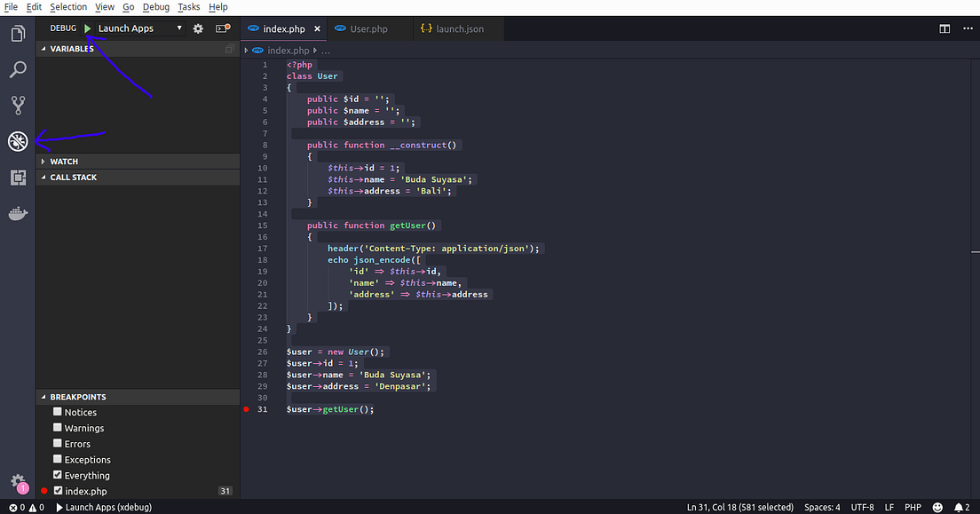Open the Explorer icon

point(18,33)
